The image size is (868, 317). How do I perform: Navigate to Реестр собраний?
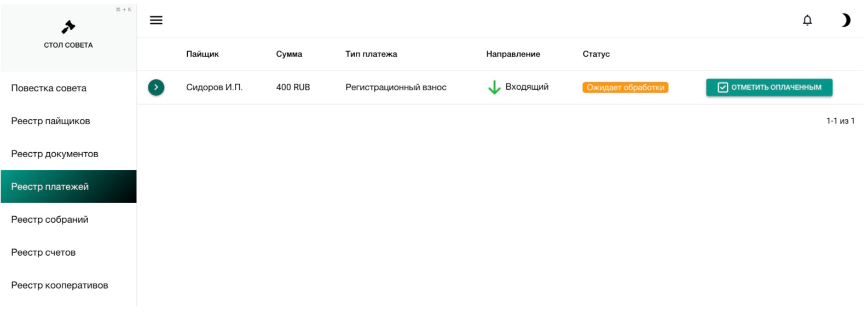[x=49, y=220]
